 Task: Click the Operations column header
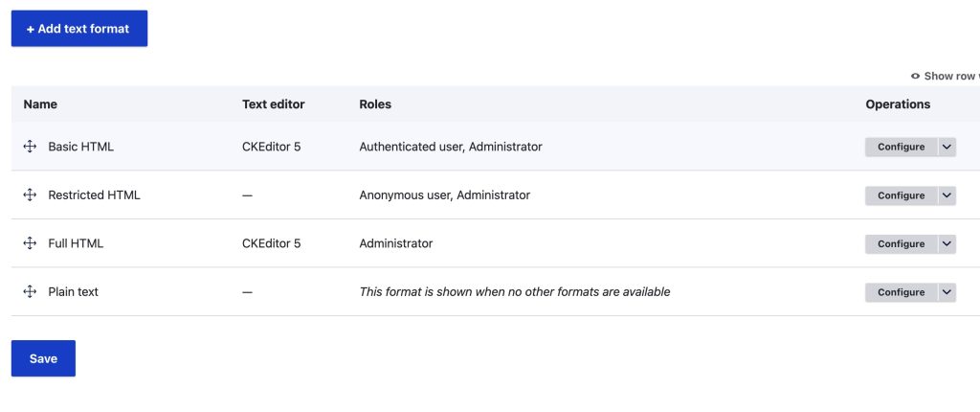tap(898, 103)
